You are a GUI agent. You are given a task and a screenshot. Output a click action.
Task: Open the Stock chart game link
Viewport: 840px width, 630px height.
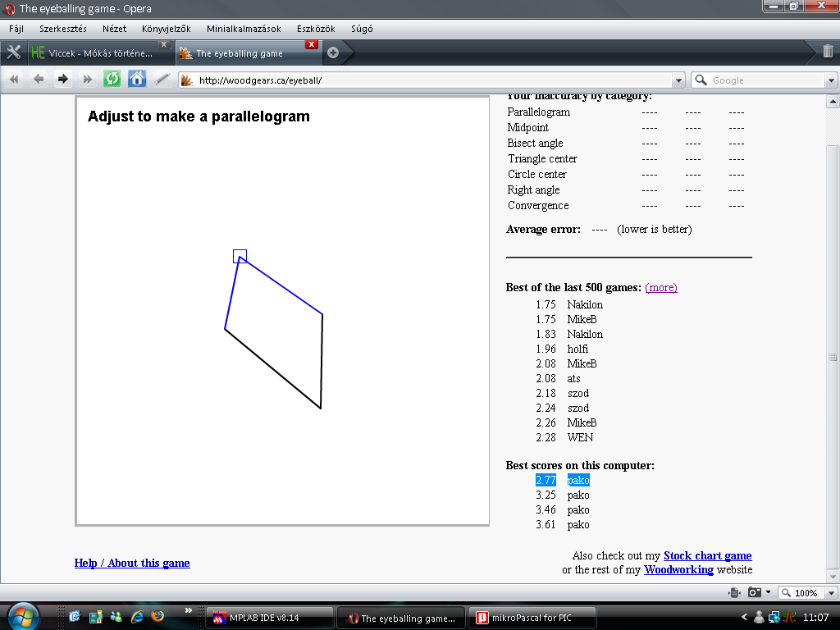[707, 555]
